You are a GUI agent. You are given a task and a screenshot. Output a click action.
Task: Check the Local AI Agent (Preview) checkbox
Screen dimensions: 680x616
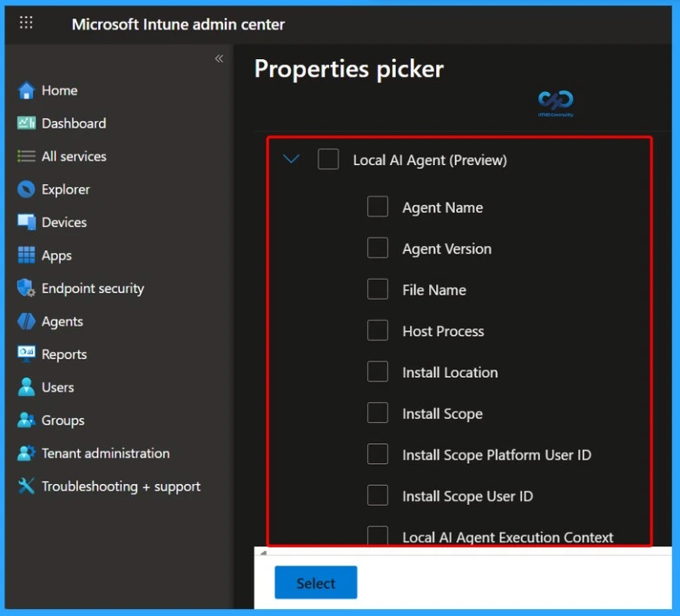pos(328,159)
